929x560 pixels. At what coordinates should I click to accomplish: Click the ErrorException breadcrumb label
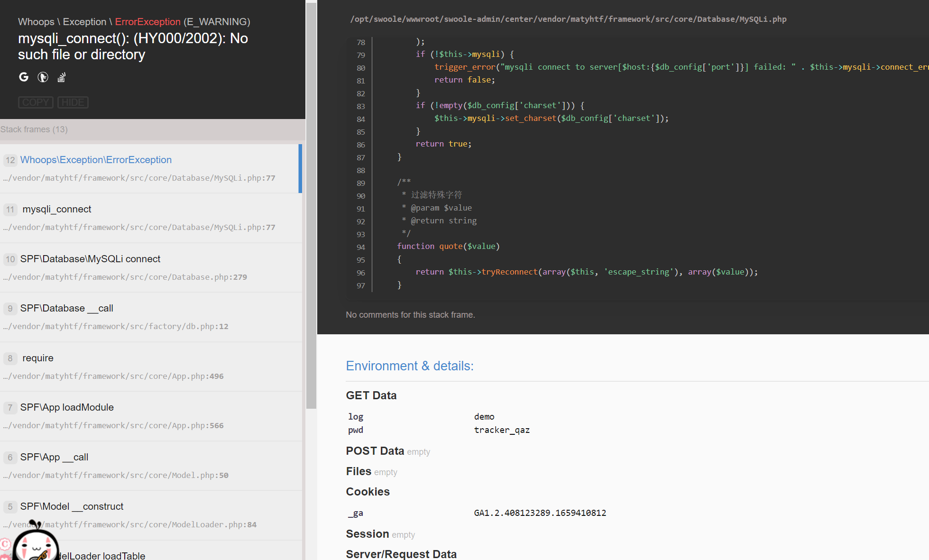pyautogui.click(x=147, y=21)
